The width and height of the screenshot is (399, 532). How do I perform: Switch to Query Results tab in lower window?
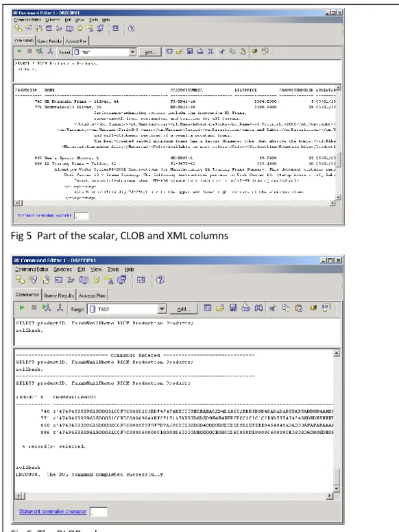(x=59, y=295)
